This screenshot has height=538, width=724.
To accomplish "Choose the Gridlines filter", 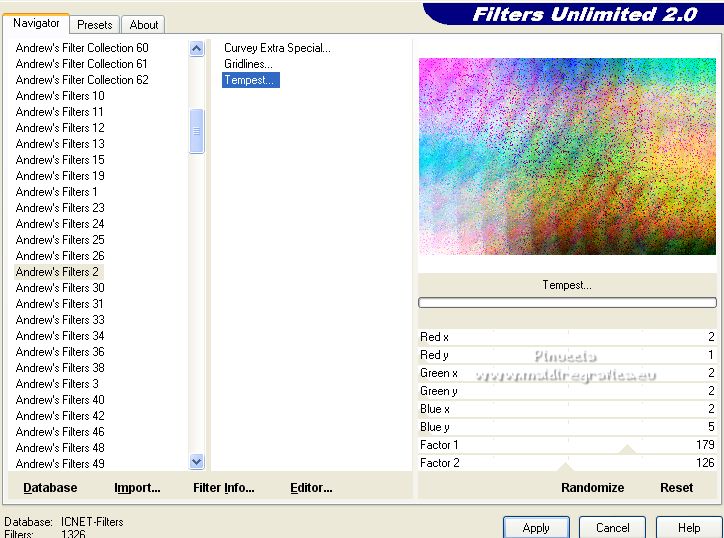I will [x=248, y=64].
